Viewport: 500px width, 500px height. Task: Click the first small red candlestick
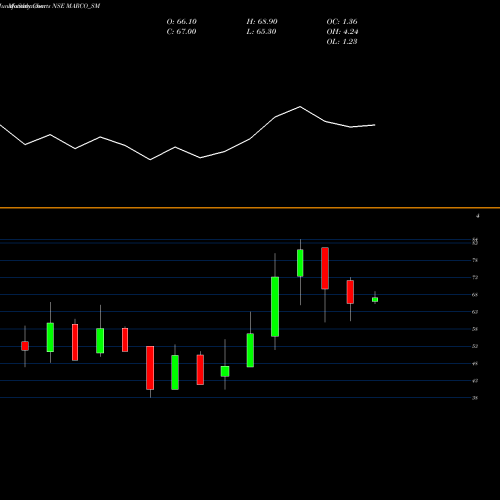click(x=25, y=346)
